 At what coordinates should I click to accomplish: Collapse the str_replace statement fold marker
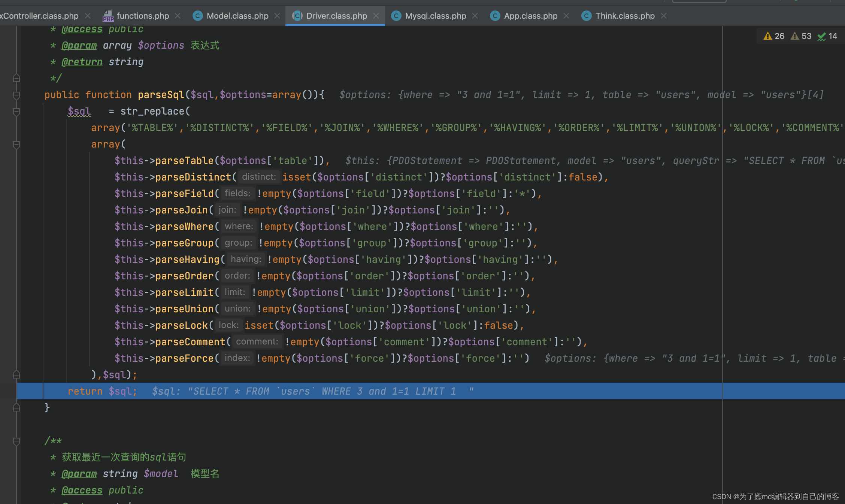(x=16, y=112)
